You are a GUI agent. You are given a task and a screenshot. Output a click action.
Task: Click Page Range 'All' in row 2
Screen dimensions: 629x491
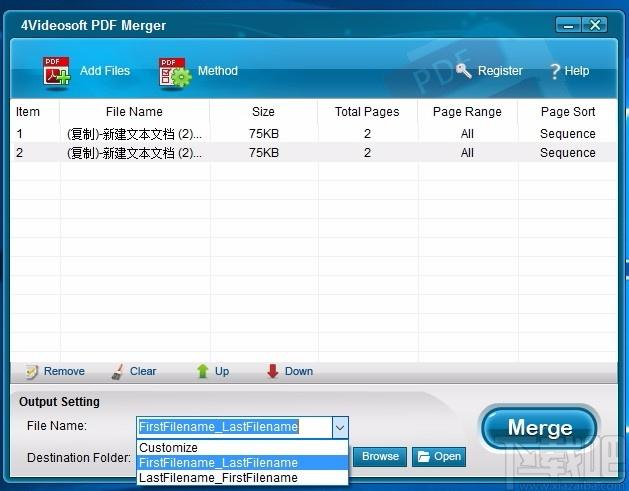[x=467, y=153]
